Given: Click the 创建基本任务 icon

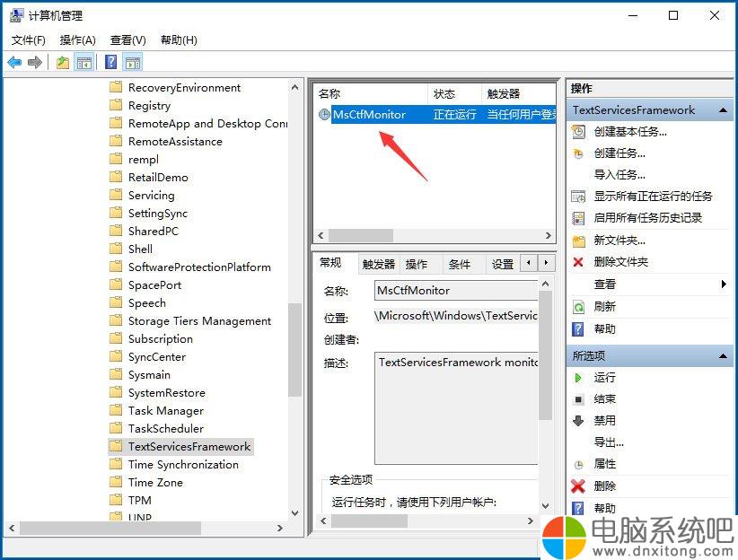Looking at the screenshot, I should point(578,132).
